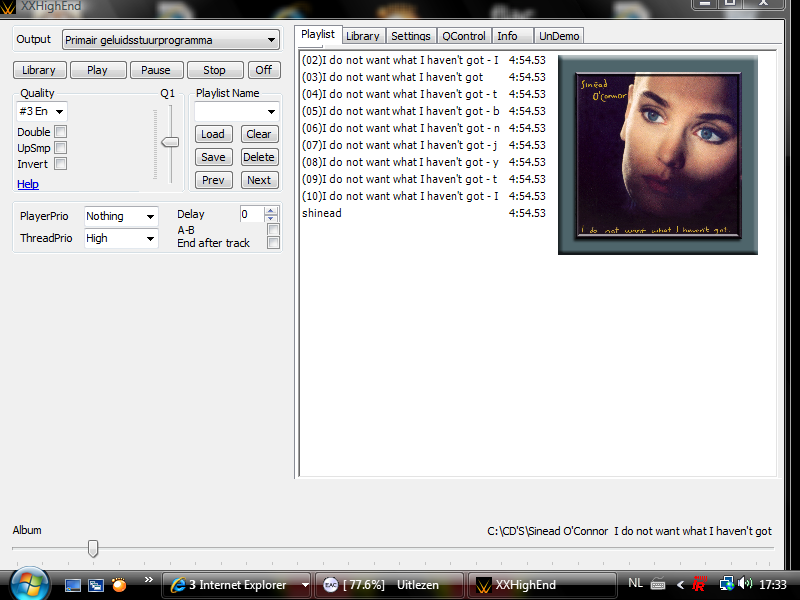
Task: Open the UnDemo tab
Action: coord(559,36)
